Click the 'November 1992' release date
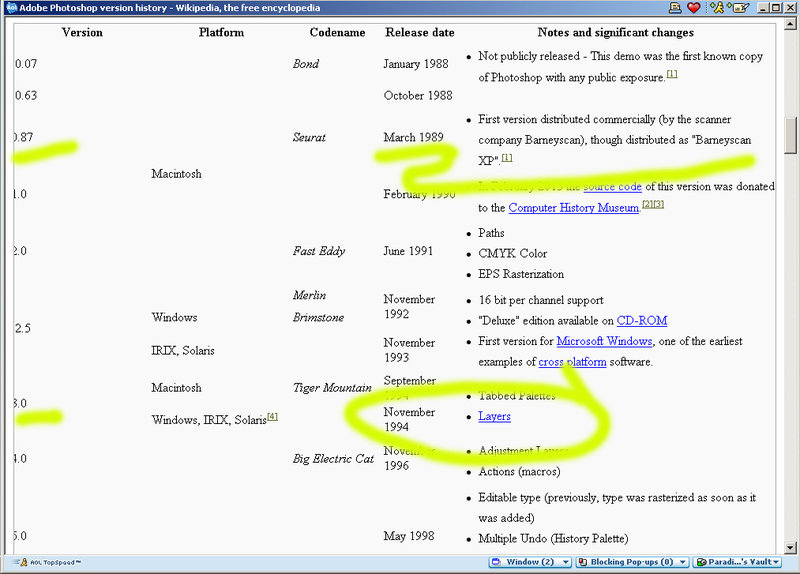 (x=409, y=306)
